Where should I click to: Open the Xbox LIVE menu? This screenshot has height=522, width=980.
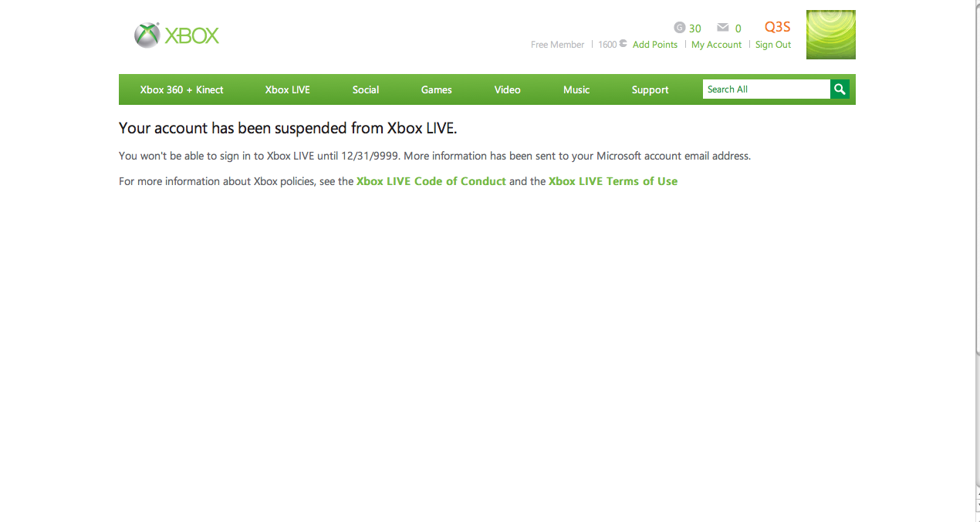click(x=288, y=89)
